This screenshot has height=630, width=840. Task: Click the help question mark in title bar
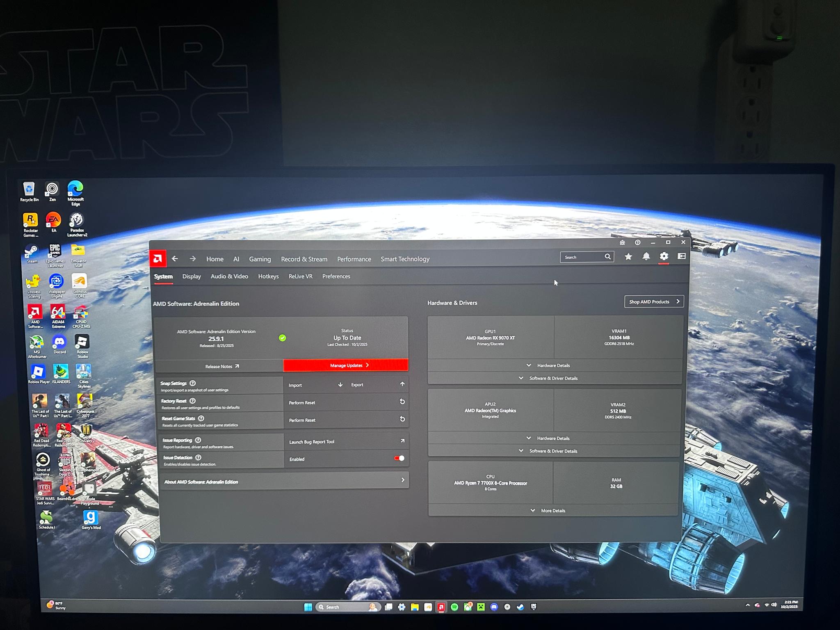(x=637, y=242)
